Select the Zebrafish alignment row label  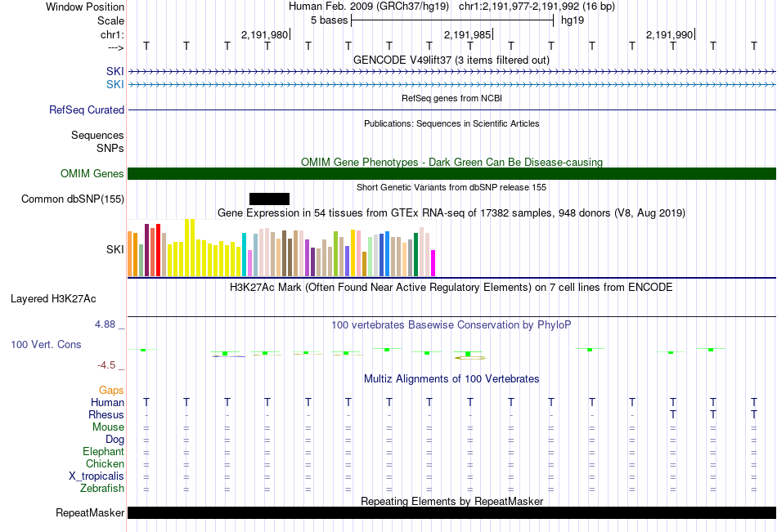[x=102, y=489]
